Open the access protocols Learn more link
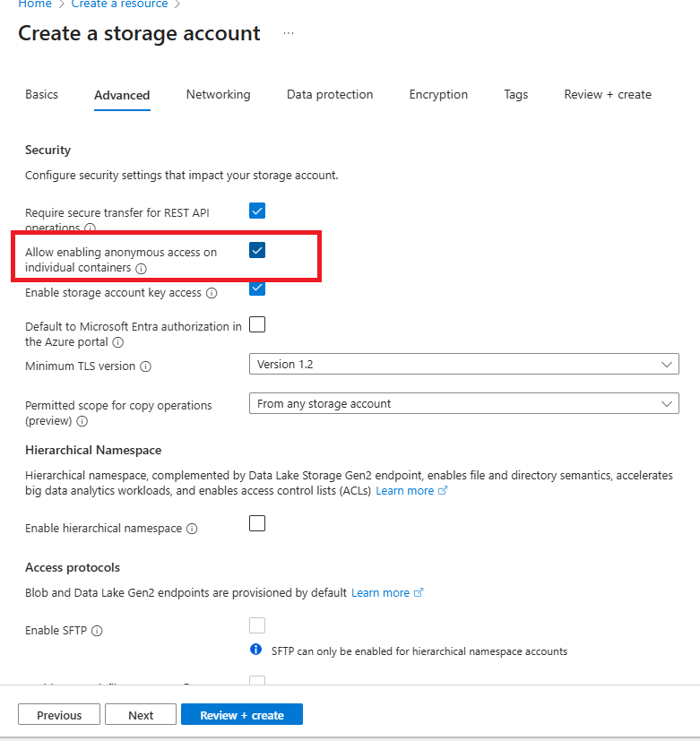This screenshot has width=700, height=741. point(381,592)
